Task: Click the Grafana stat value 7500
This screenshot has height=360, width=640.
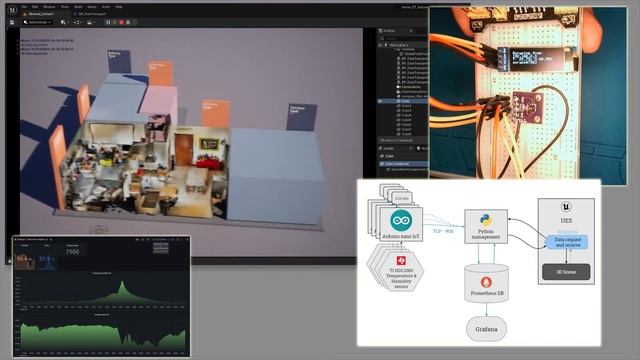Action: (72, 251)
